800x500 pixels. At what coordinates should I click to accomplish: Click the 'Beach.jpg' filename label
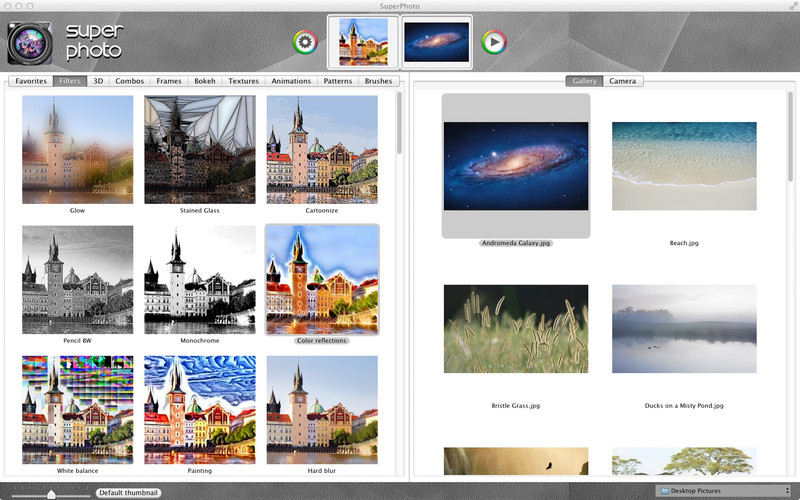click(684, 243)
